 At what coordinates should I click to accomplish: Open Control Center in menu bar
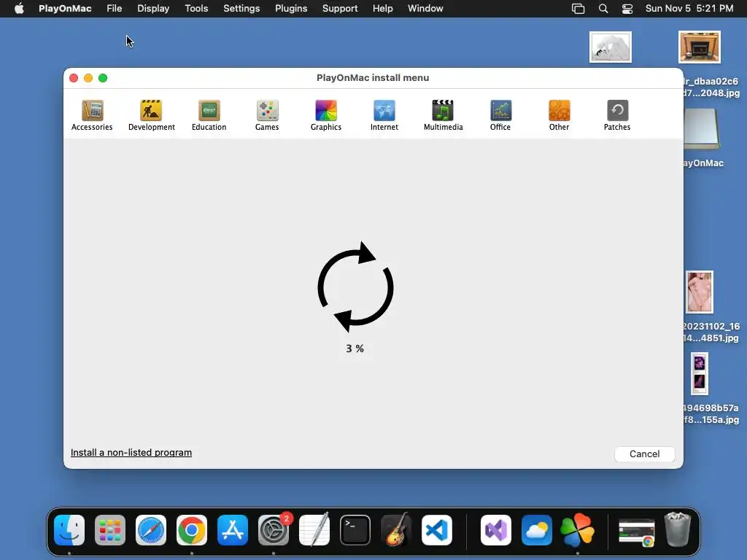coord(627,9)
